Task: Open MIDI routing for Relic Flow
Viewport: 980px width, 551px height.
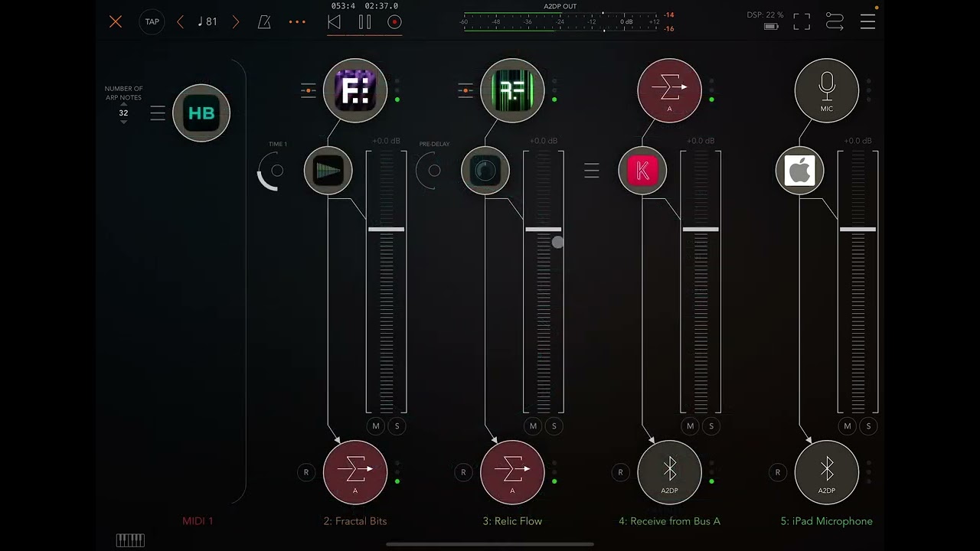Action: point(465,90)
